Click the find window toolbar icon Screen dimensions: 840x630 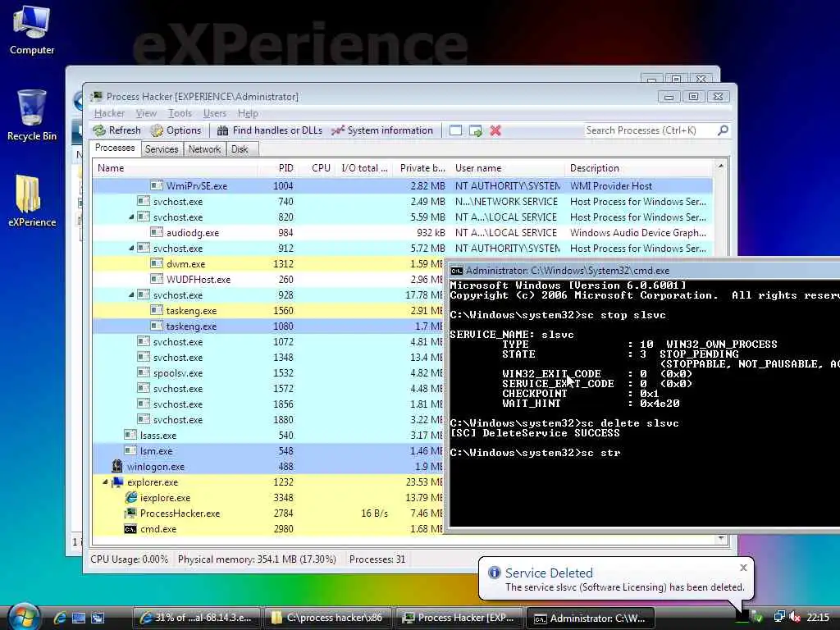point(455,130)
